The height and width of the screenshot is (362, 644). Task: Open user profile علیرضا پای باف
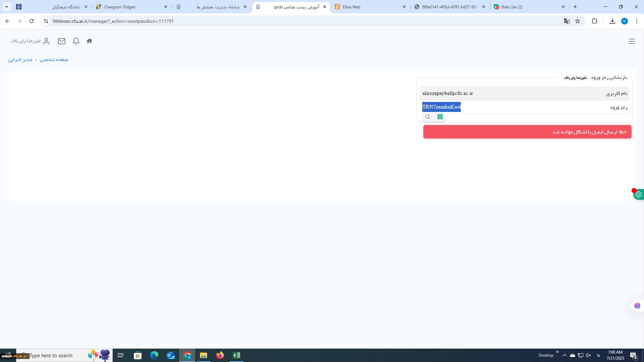coord(30,41)
